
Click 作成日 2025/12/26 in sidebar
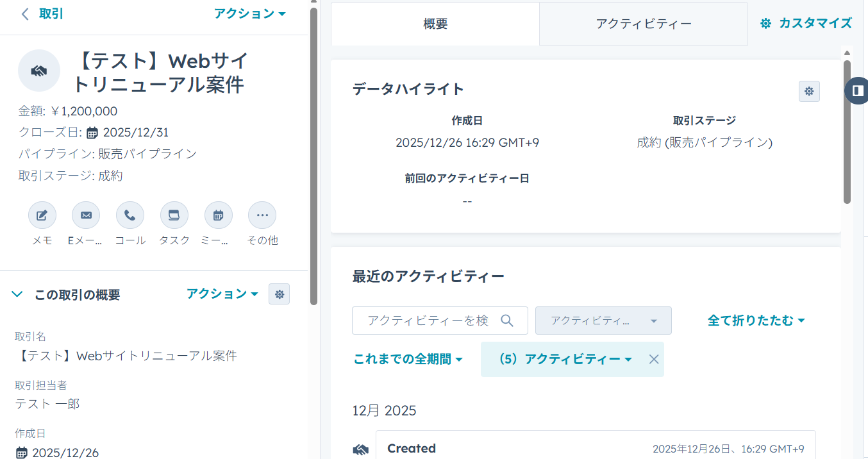point(65,453)
